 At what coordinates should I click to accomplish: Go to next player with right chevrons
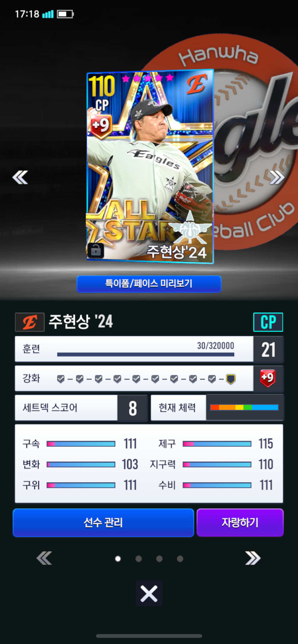tap(277, 177)
